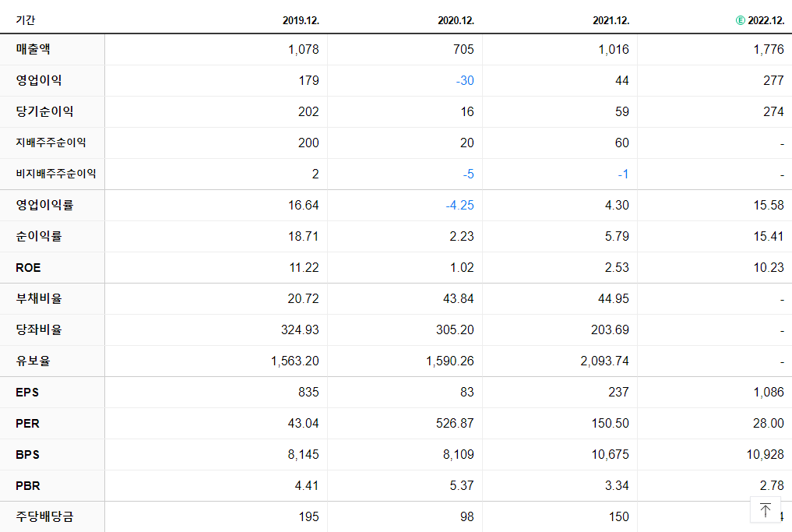Click the 150 dividend value
792x532 pixels.
coord(619,517)
